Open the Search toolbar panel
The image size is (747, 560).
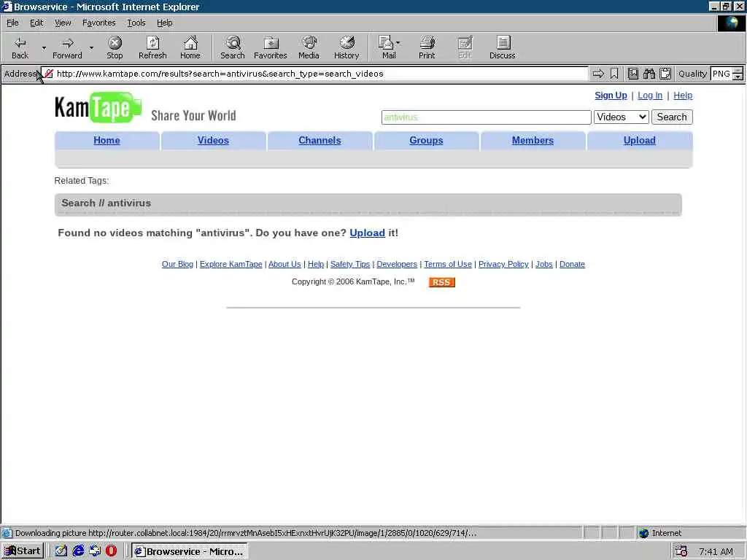233,47
